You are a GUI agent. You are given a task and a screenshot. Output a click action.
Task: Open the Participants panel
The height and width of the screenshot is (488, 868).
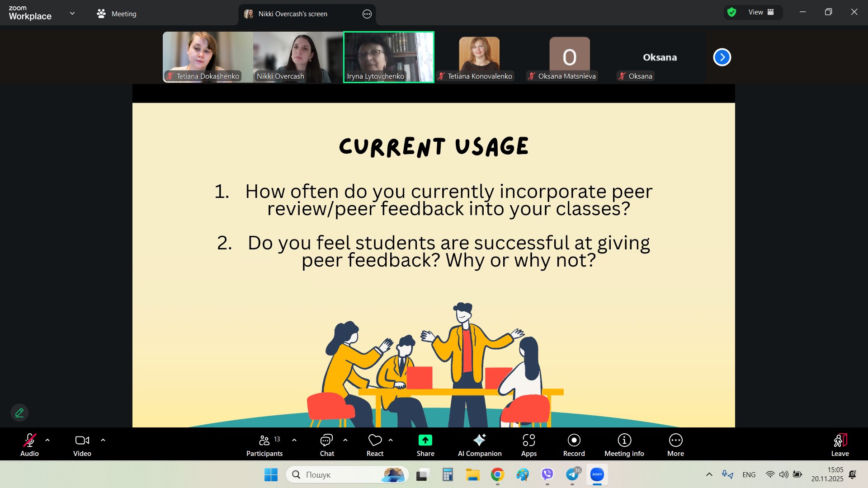click(x=264, y=445)
